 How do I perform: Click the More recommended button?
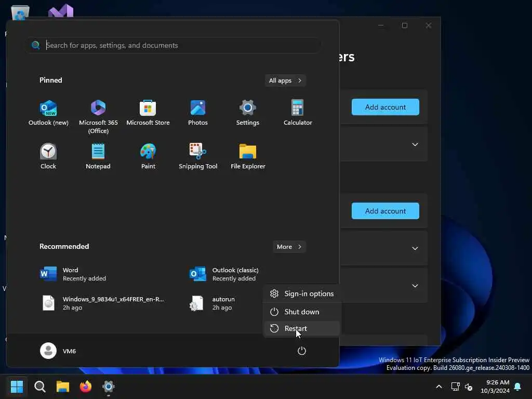coord(289,247)
